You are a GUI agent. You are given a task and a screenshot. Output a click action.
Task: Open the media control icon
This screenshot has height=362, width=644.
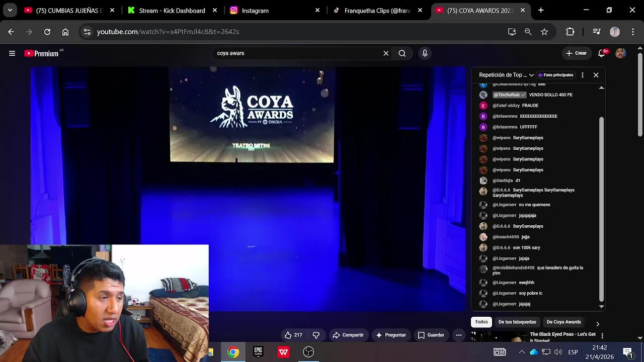point(597,32)
